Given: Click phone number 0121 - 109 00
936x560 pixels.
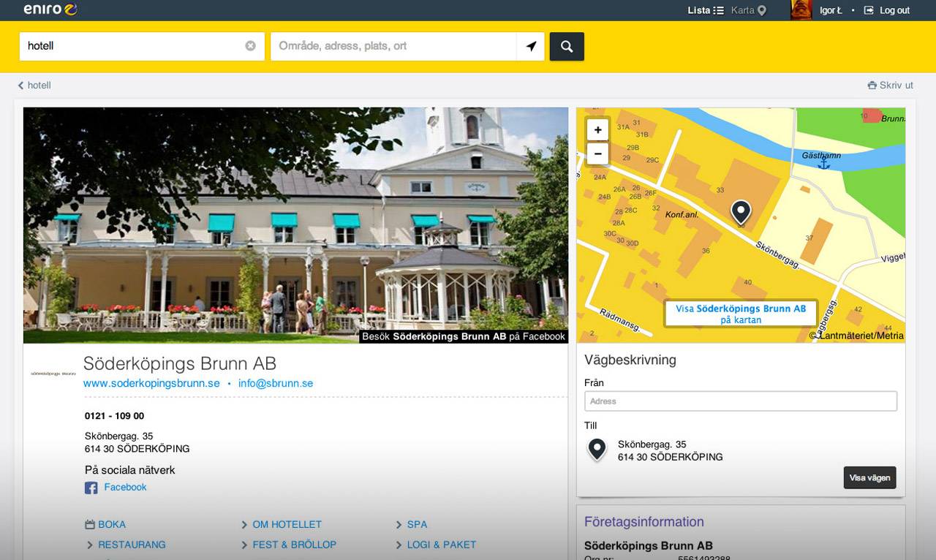Looking at the screenshot, I should tap(114, 416).
